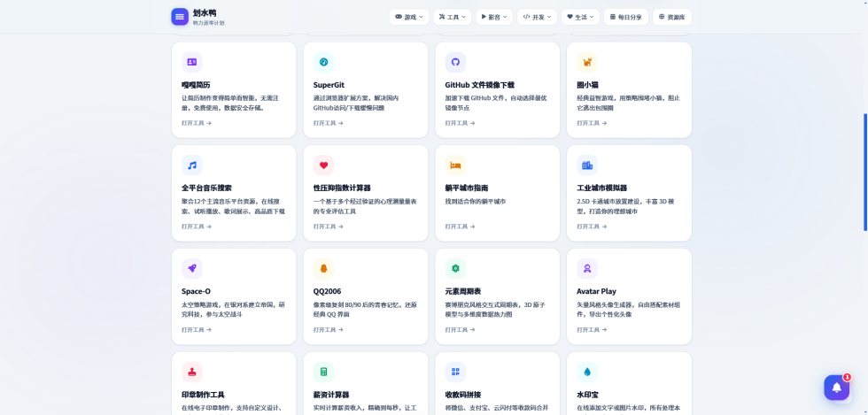Click 打开工具 under SuperGit
The width and height of the screenshot is (868, 415).
329,123
